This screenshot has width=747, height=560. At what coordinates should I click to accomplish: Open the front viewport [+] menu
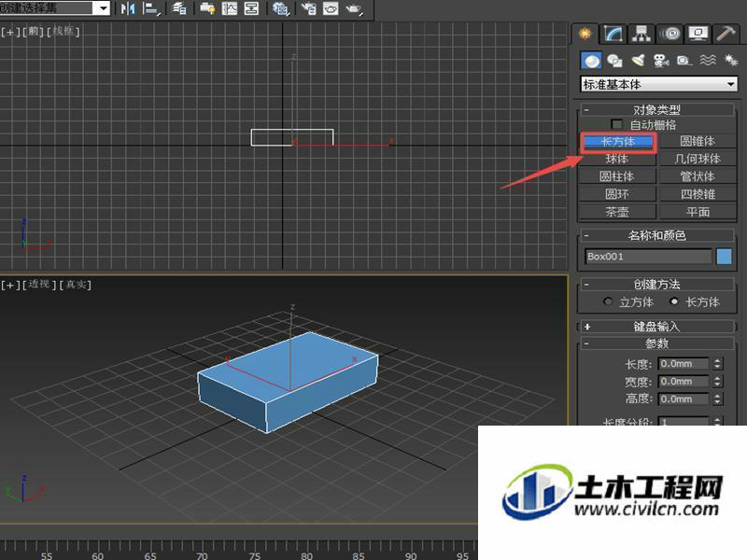coord(10,32)
